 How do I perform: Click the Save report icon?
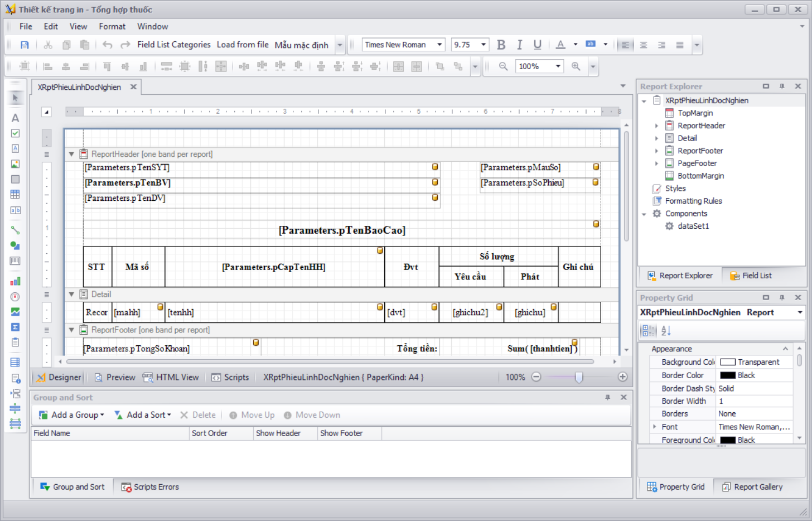pos(25,45)
